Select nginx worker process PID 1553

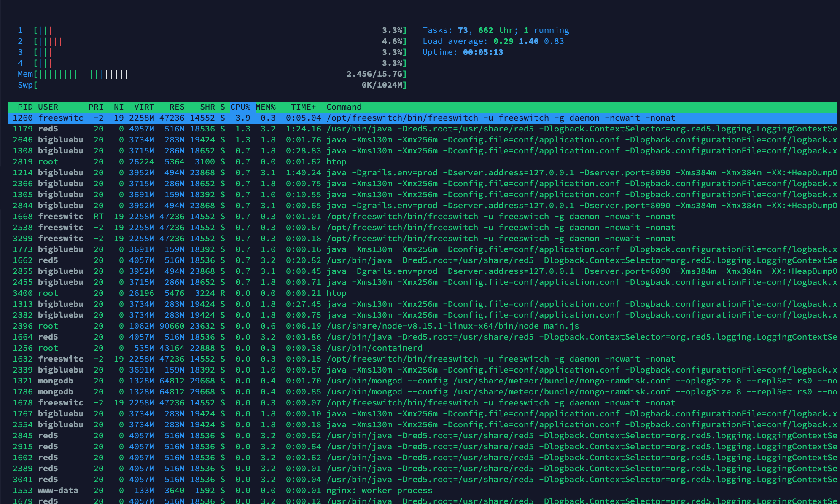pyautogui.click(x=423, y=491)
